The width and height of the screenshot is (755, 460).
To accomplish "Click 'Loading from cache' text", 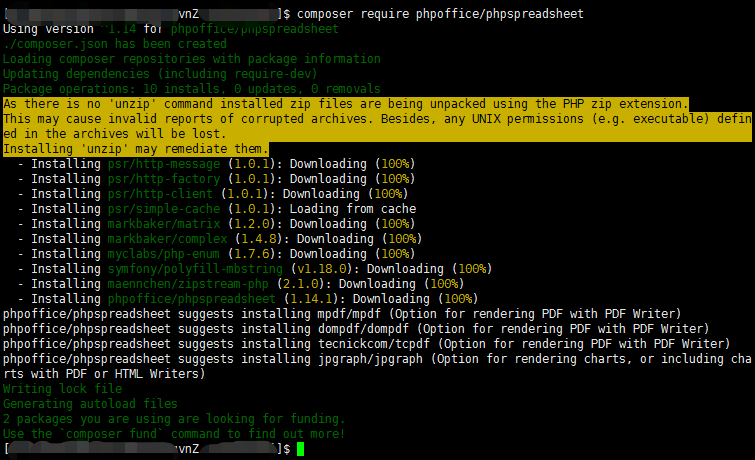I will [x=352, y=209].
